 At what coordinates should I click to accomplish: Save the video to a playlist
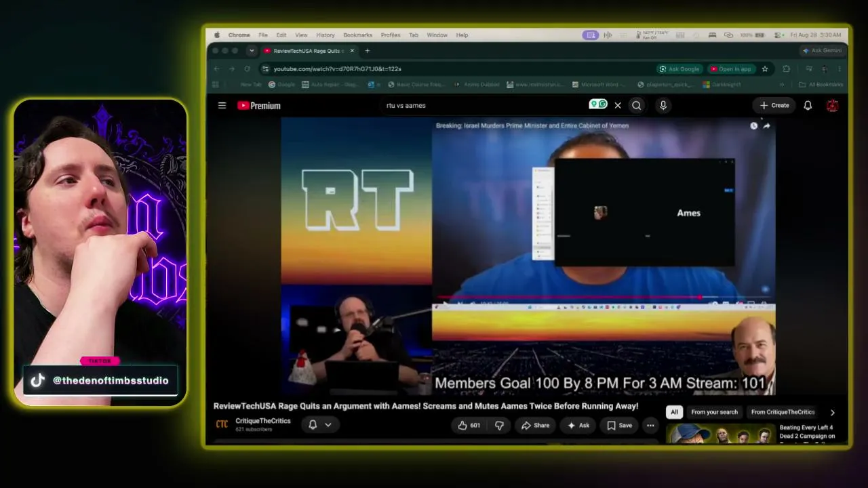pos(619,426)
